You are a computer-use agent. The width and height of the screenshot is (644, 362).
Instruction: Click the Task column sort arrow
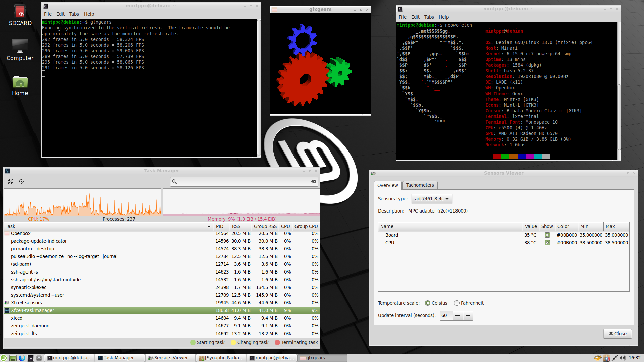click(209, 227)
